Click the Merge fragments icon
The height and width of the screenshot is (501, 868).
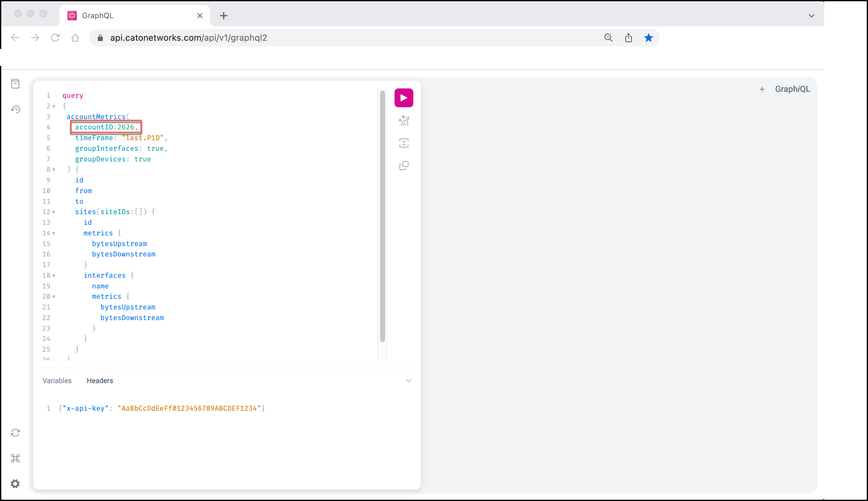(x=404, y=143)
